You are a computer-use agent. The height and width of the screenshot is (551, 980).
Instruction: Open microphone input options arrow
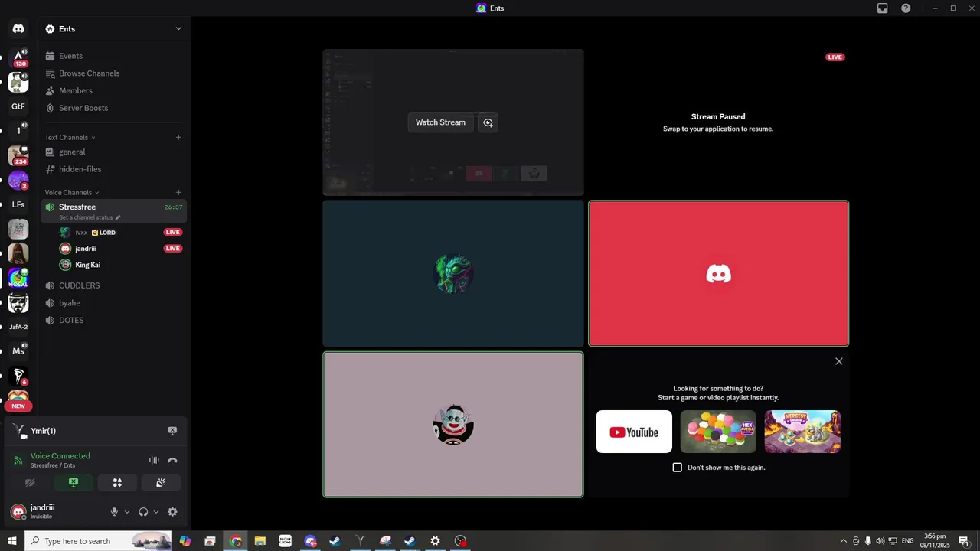(127, 512)
